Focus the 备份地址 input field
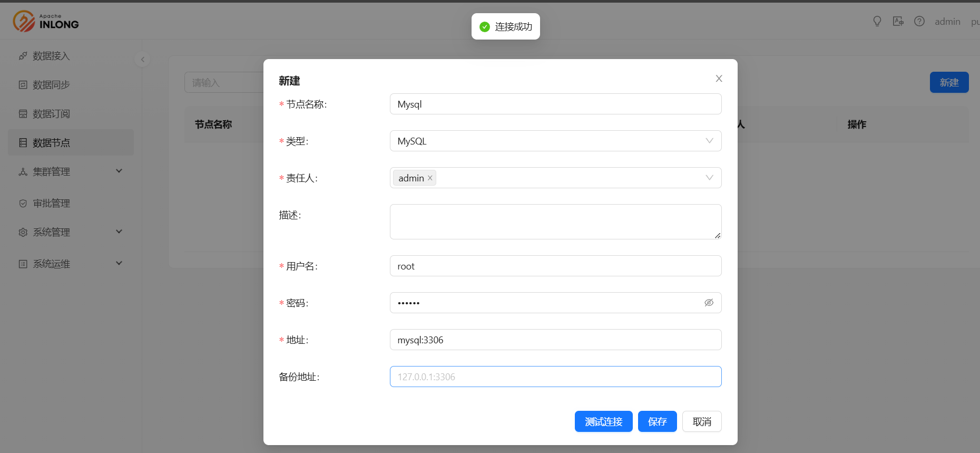This screenshot has height=453, width=980. (x=555, y=377)
